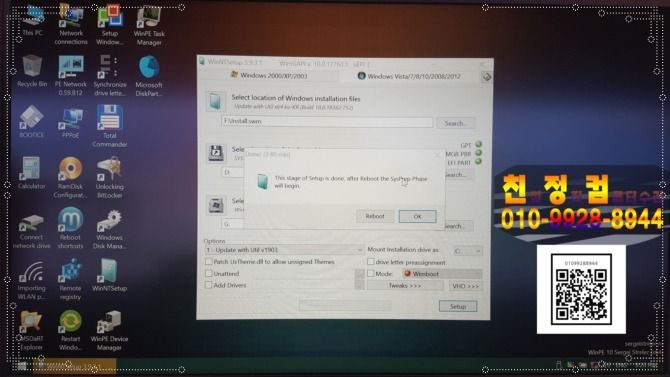Launch PE Network 0.59.B12 shortcut

tap(71, 76)
